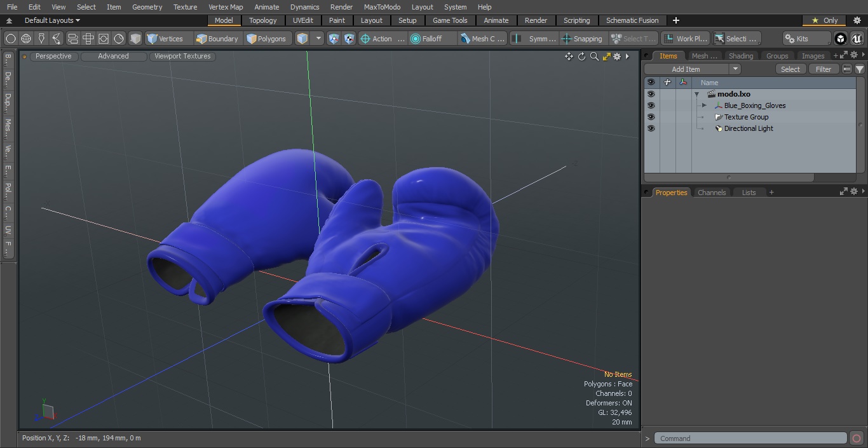Switch to the Paint layout tab

(x=337, y=20)
